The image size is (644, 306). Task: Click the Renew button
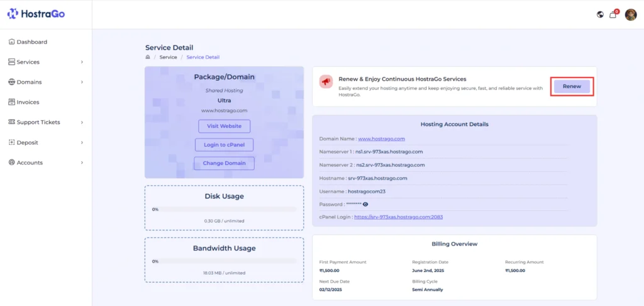coord(572,86)
